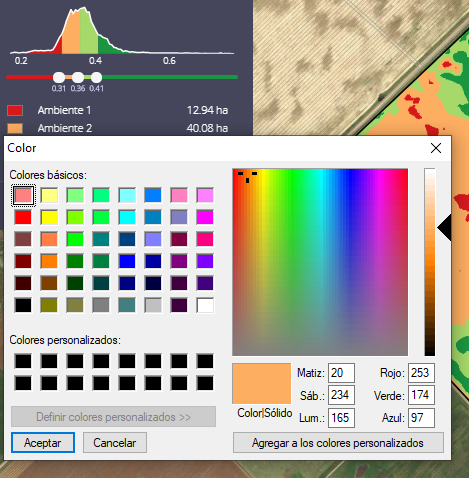Select the first custom color slot
The height and width of the screenshot is (478, 469).
coord(23,361)
